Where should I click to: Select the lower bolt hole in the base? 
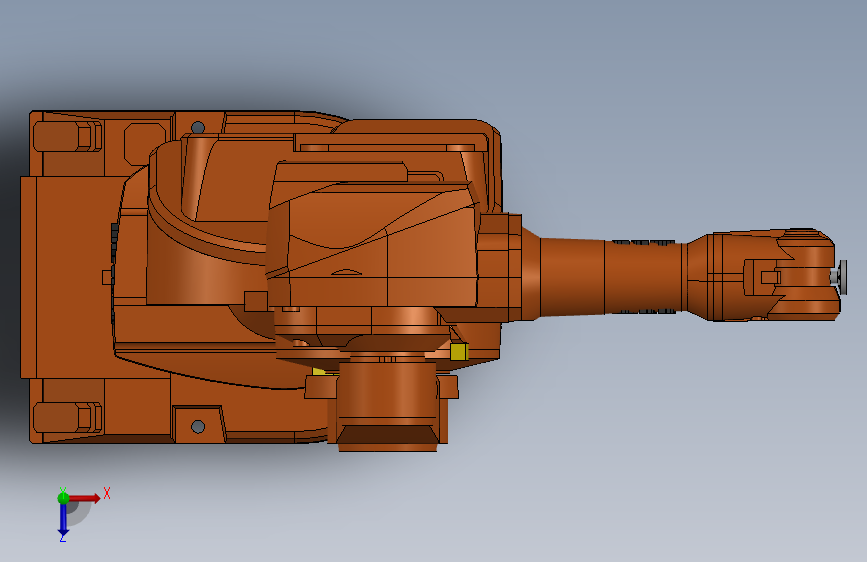tap(198, 426)
